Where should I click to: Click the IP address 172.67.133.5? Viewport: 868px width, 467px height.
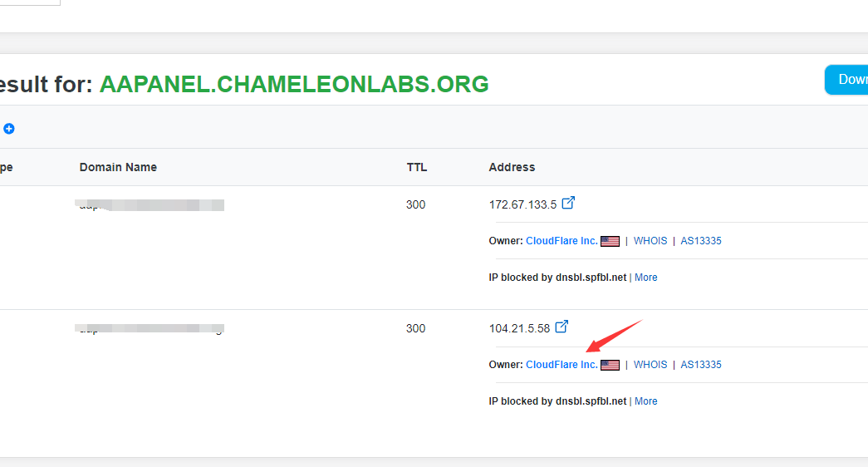coord(522,204)
